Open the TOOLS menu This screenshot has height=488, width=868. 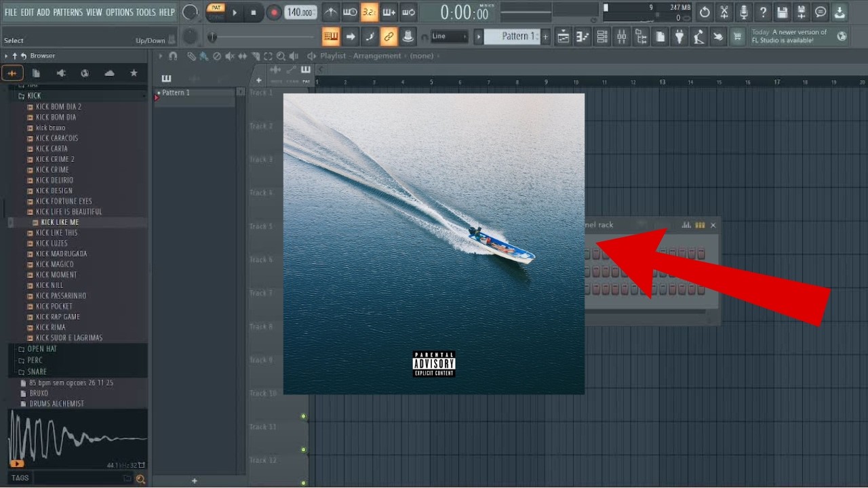146,12
